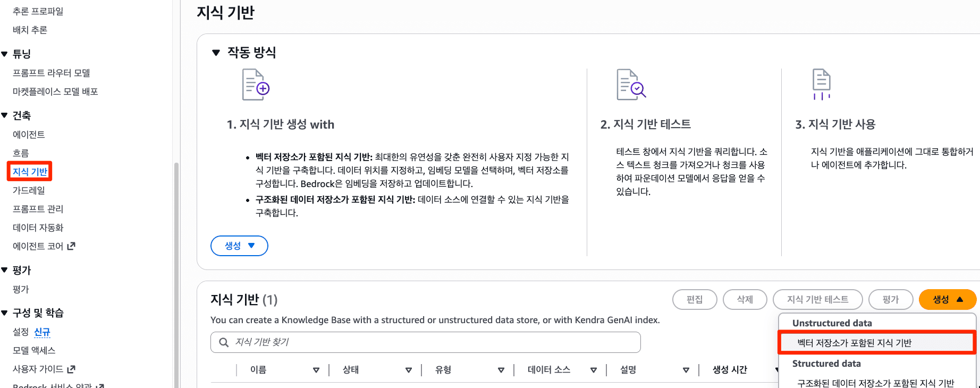Screen dimensions: 980x388
Task: Open 사용자 가이드 external link icon
Action: pyautogui.click(x=71, y=369)
